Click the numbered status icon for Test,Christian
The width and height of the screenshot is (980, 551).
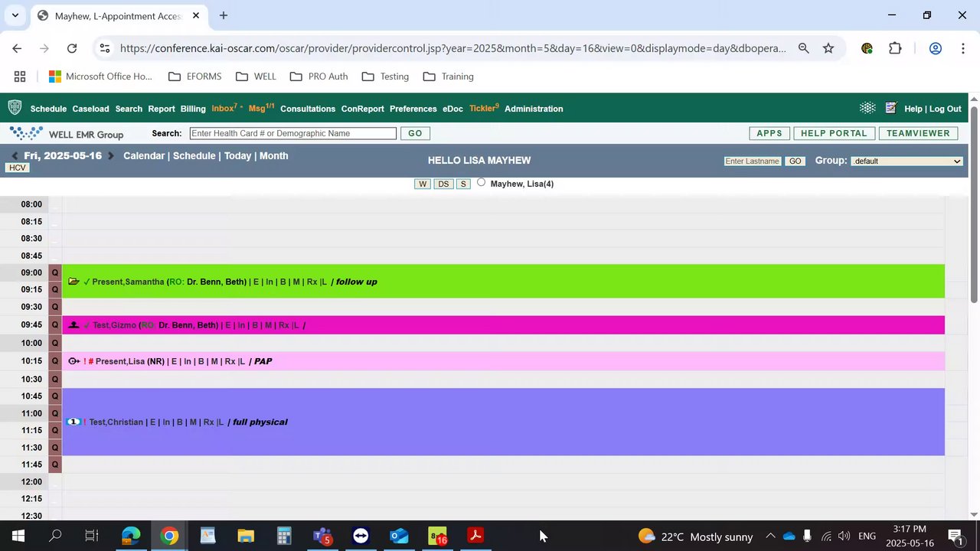point(73,422)
